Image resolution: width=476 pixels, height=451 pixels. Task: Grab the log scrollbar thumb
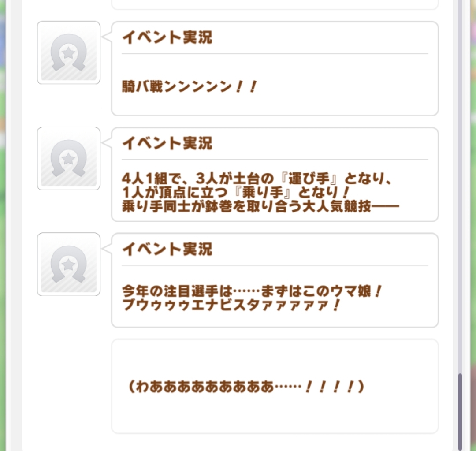[460, 410]
